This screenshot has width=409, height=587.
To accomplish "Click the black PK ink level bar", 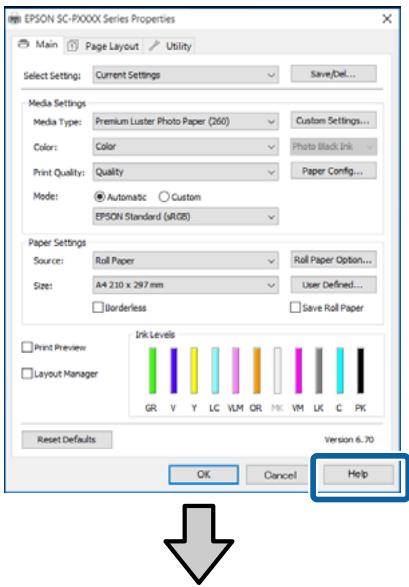I will [360, 371].
